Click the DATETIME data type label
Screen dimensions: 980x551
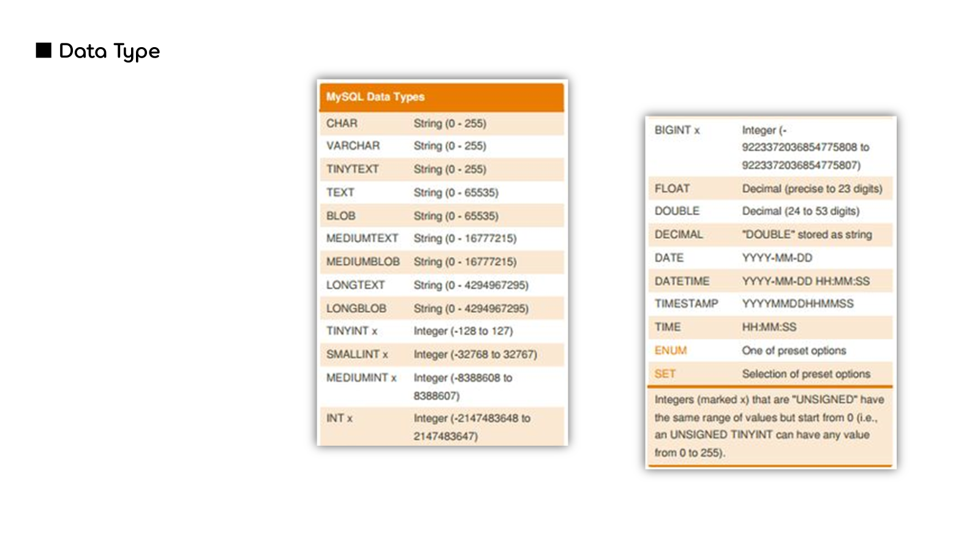[682, 281]
